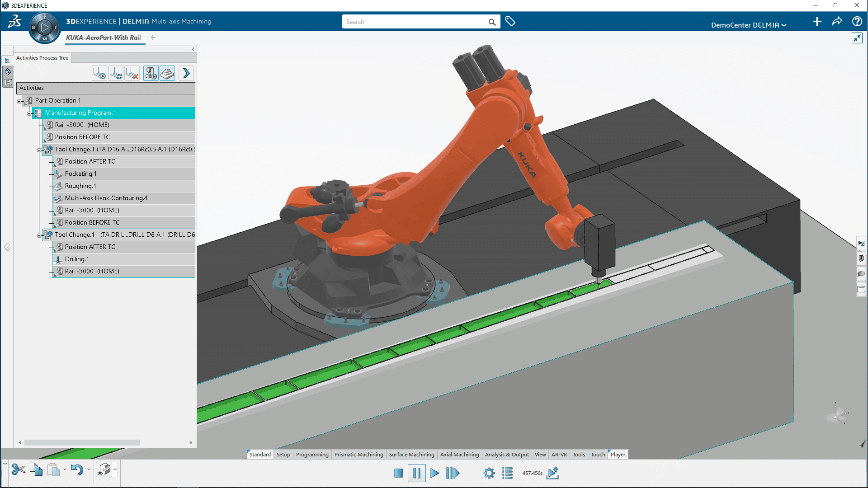Click the compute tool path icon
This screenshot has width=868, height=488.
[x=116, y=73]
